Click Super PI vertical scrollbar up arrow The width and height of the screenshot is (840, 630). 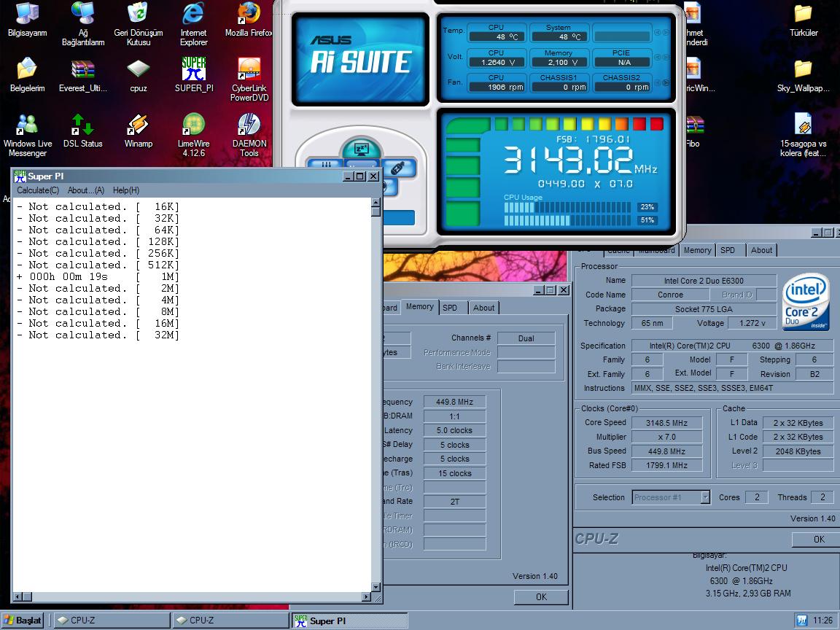tap(376, 203)
